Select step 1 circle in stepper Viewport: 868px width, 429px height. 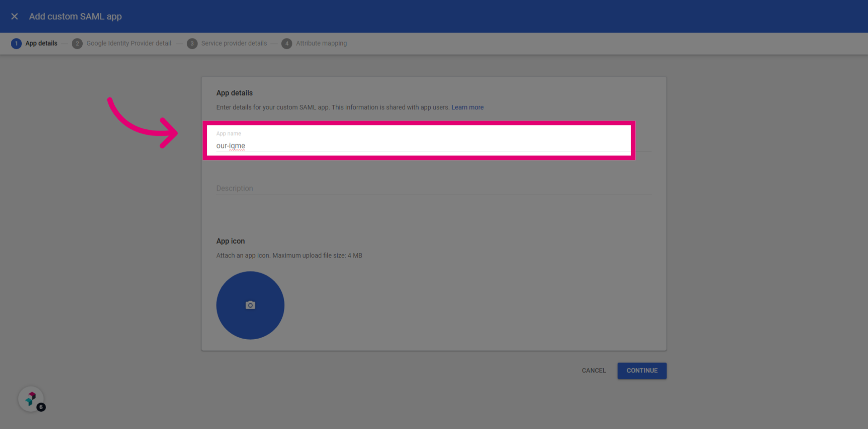pos(16,43)
